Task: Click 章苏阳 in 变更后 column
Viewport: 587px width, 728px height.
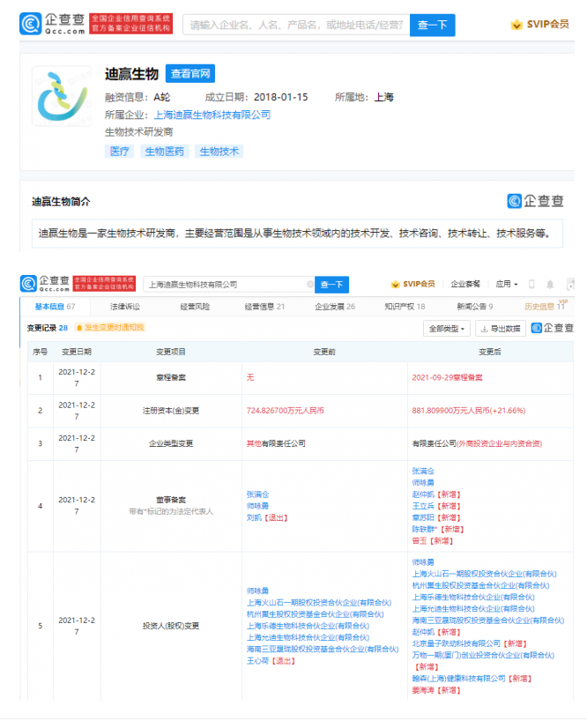Action: 423,517
